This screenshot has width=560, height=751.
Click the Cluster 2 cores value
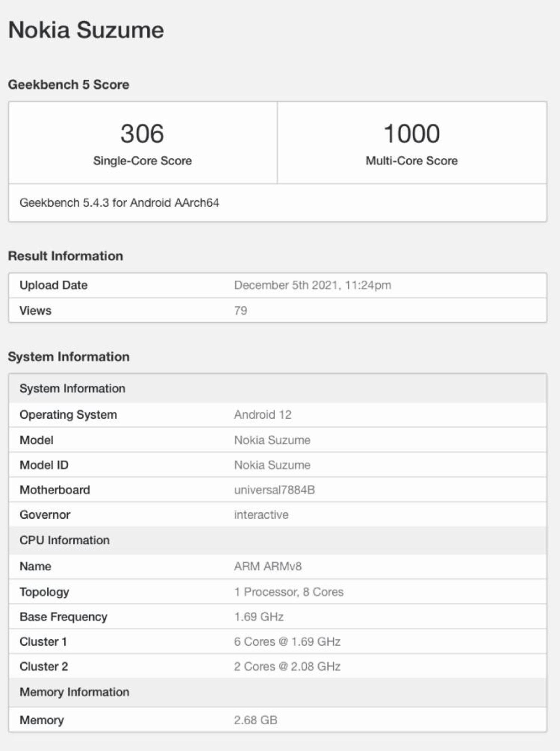287,667
